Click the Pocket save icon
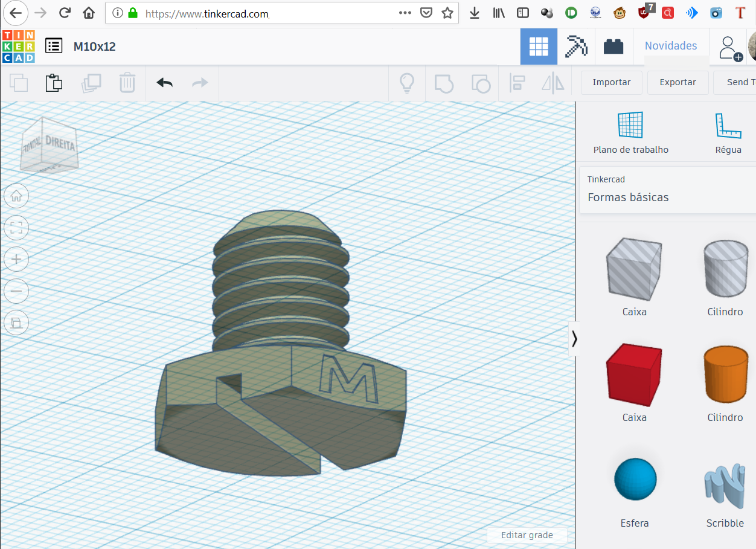This screenshot has height=549, width=756. coord(426,13)
